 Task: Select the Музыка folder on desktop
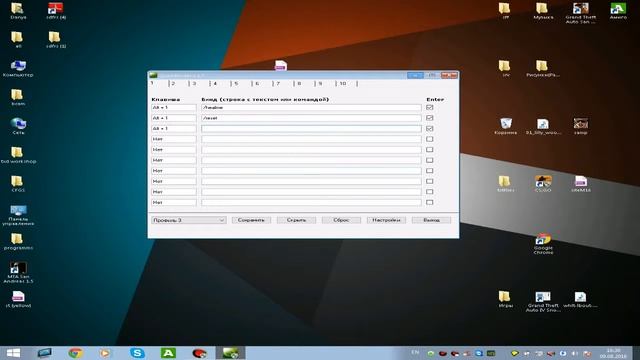click(543, 11)
